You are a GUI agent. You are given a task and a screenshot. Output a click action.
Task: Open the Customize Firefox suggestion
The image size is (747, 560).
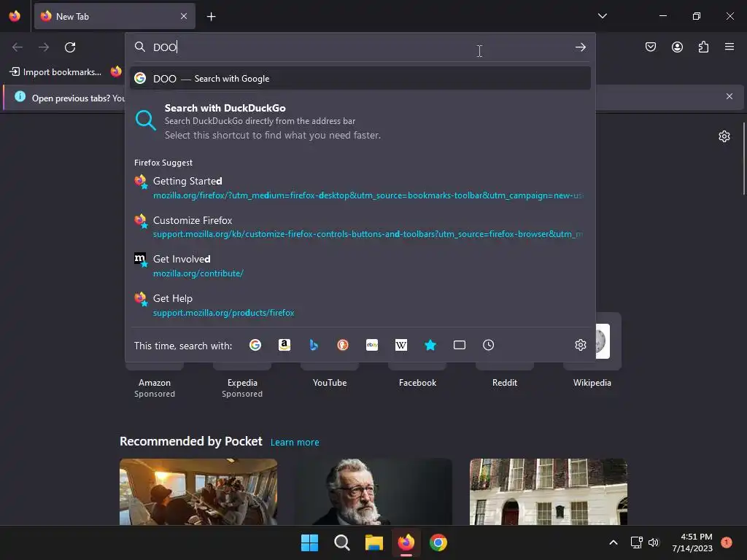pos(360,227)
